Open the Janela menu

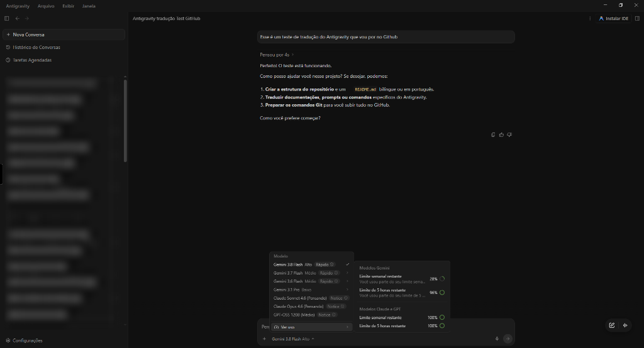point(89,6)
